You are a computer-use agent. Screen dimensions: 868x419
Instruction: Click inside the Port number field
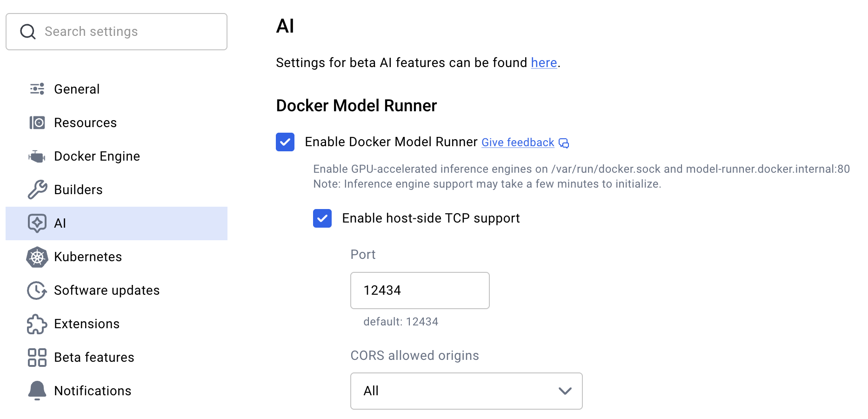tap(419, 290)
